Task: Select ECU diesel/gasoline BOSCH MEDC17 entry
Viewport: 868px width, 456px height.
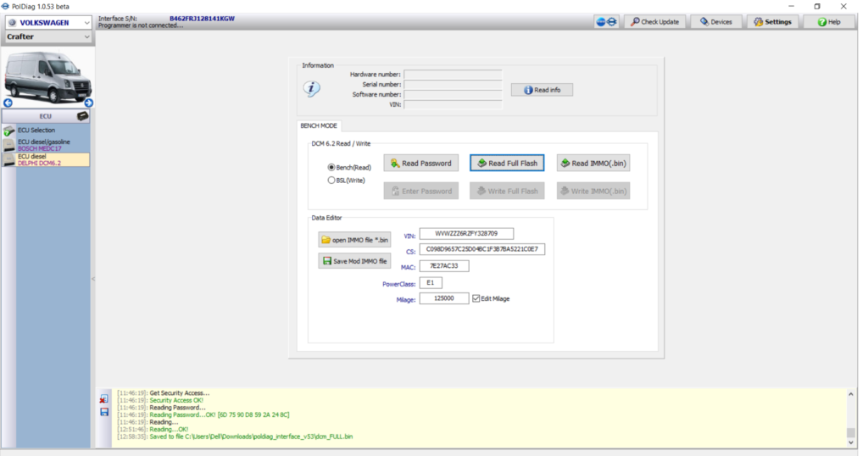Action: [46, 145]
